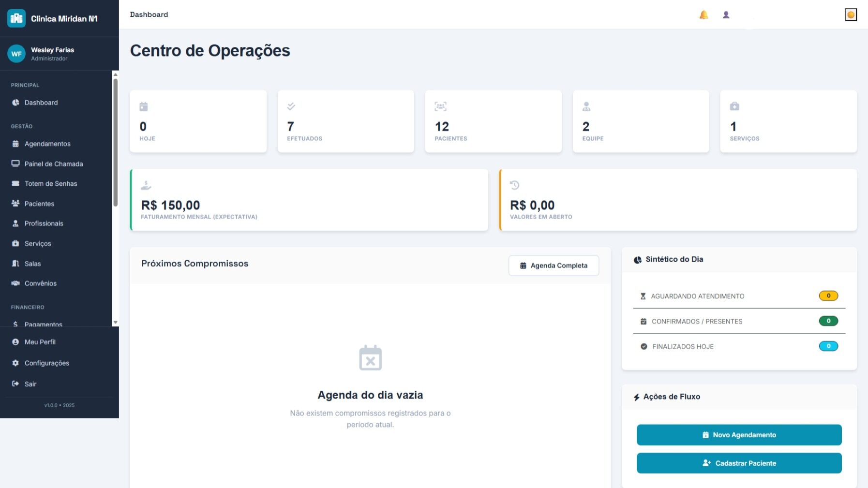This screenshot has width=868, height=488.
Task: Select Serviços in the sidebar
Action: pos(38,244)
